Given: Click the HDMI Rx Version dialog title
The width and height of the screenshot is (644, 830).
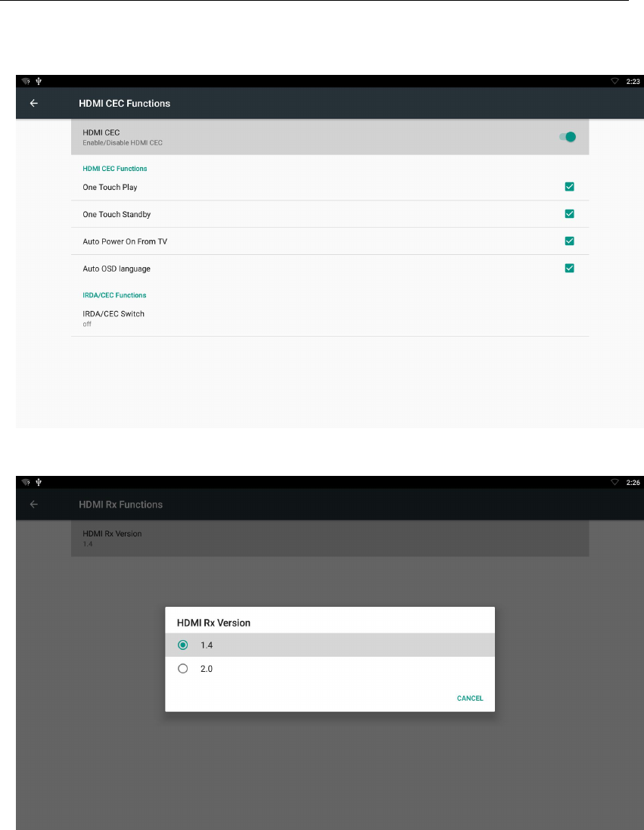Looking at the screenshot, I should [x=213, y=623].
